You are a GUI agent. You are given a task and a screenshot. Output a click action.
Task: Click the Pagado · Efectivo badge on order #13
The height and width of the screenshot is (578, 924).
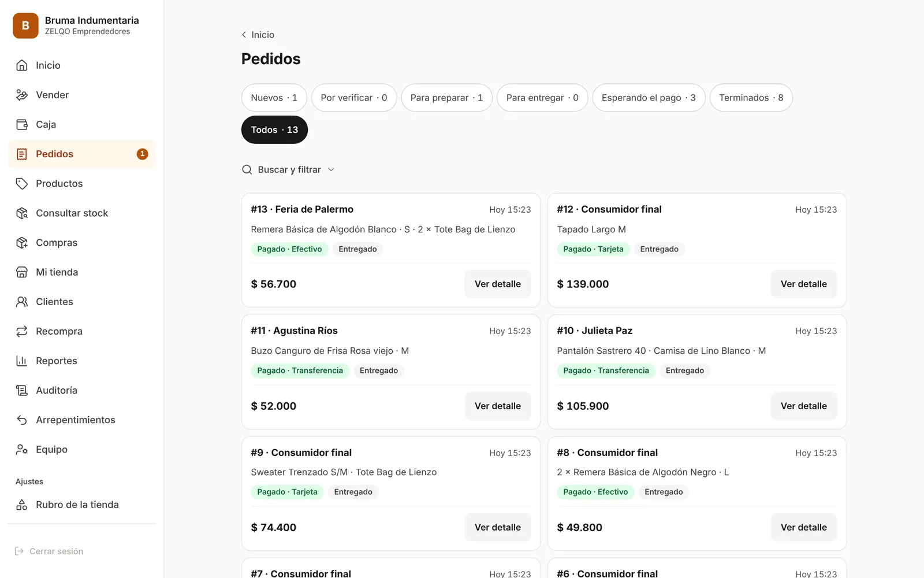pyautogui.click(x=289, y=249)
